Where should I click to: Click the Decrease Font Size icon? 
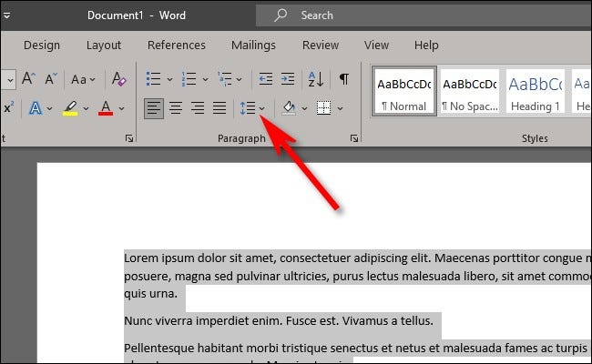[x=53, y=79]
